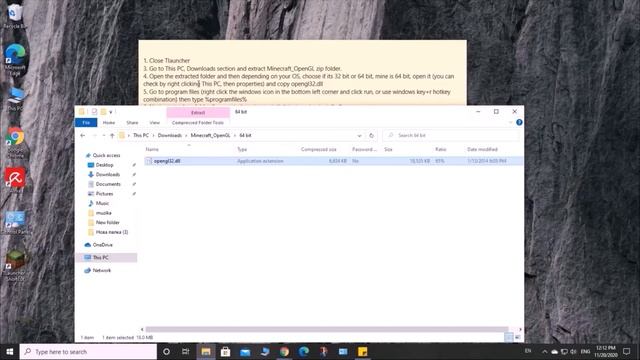Open Music in navigation pane
The image size is (640, 360).
[x=102, y=203]
